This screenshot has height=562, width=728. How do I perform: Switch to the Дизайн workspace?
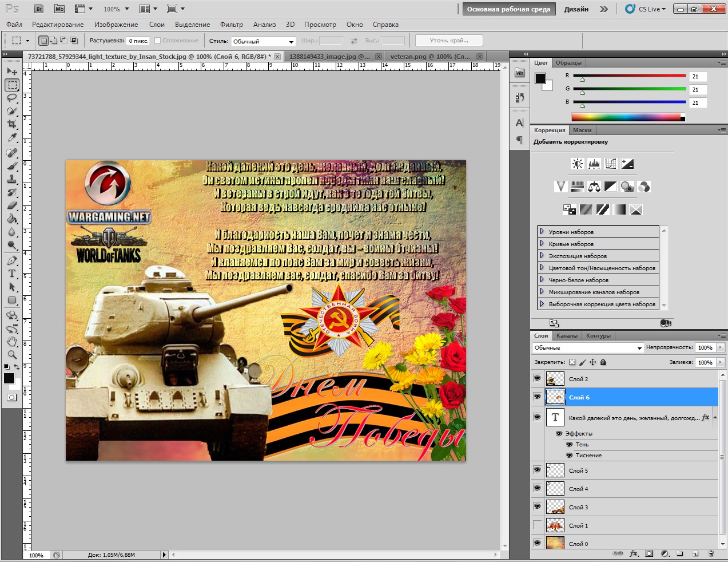pos(576,9)
